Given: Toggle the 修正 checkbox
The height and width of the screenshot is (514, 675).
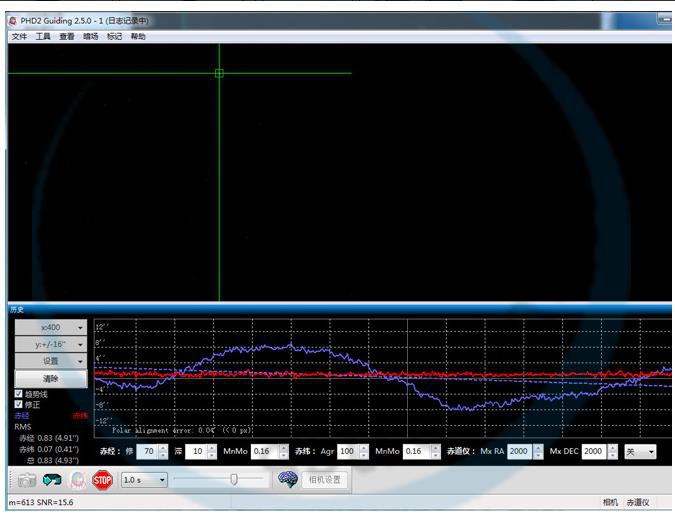Looking at the screenshot, I should pos(18,405).
